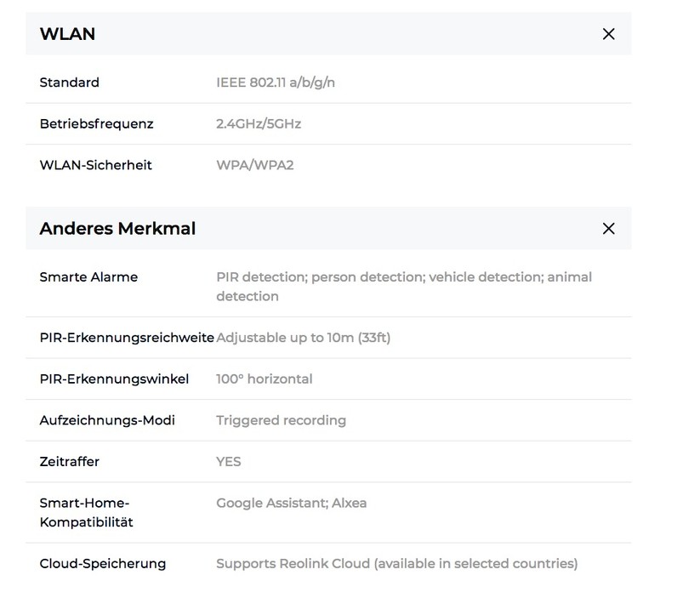Click the 2.4GHz/5GHz frequency value
700x598 pixels.
tap(259, 123)
